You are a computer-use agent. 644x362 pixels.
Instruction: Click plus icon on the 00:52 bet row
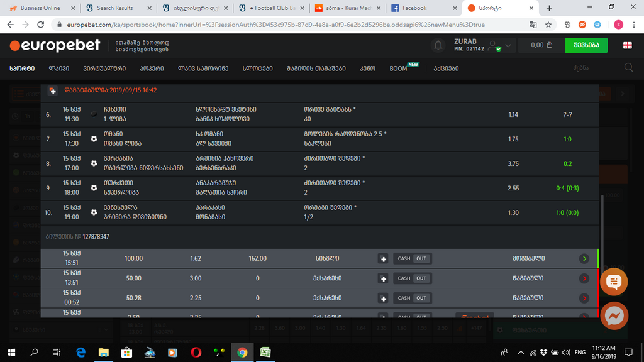coord(383,299)
